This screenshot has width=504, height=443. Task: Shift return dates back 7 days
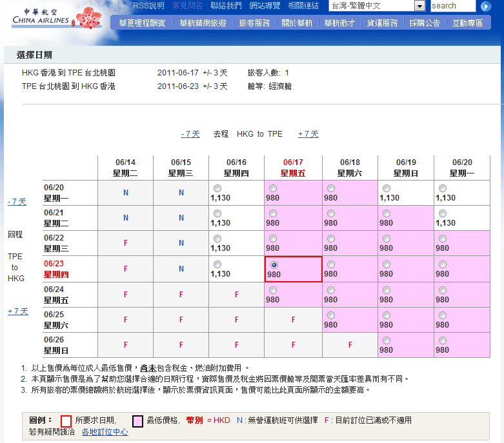point(17,202)
